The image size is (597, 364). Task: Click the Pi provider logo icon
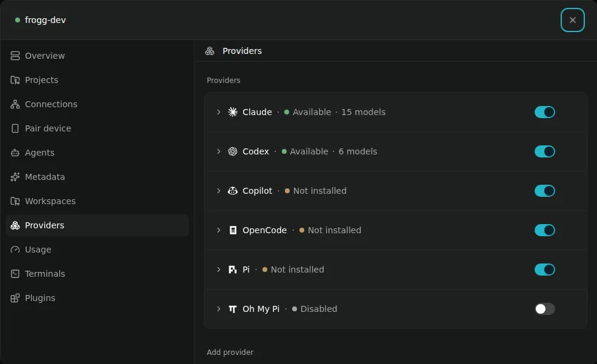click(x=233, y=270)
